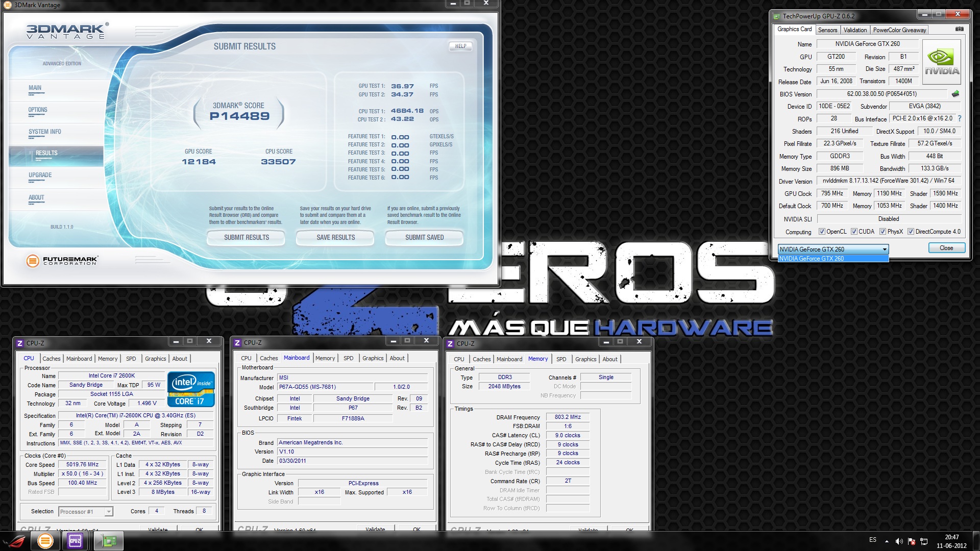Click the 3DMark score P14489
Viewport: 980px width, 551px height.
point(239,116)
